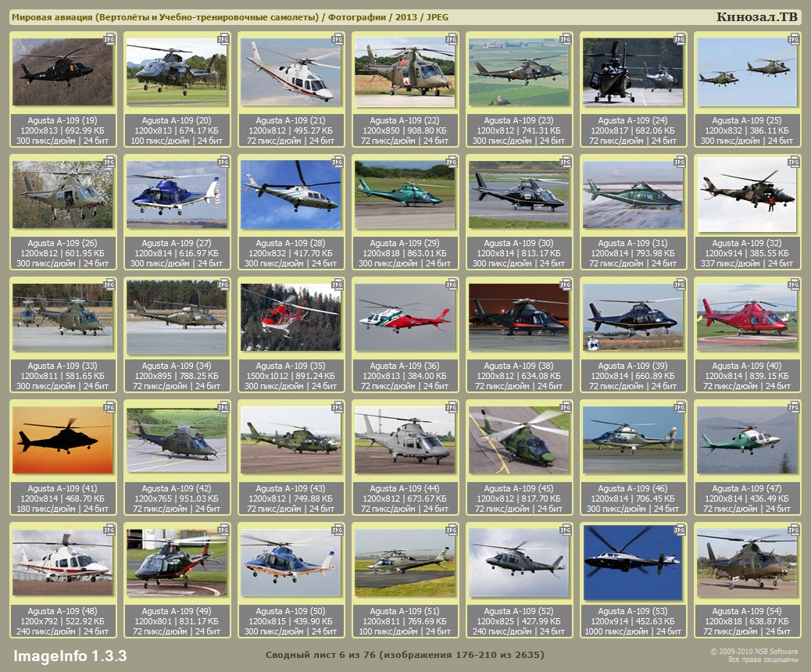The width and height of the screenshot is (811, 672).
Task: Click JPG badge on Agusta A-109 (50)
Action: point(338,529)
